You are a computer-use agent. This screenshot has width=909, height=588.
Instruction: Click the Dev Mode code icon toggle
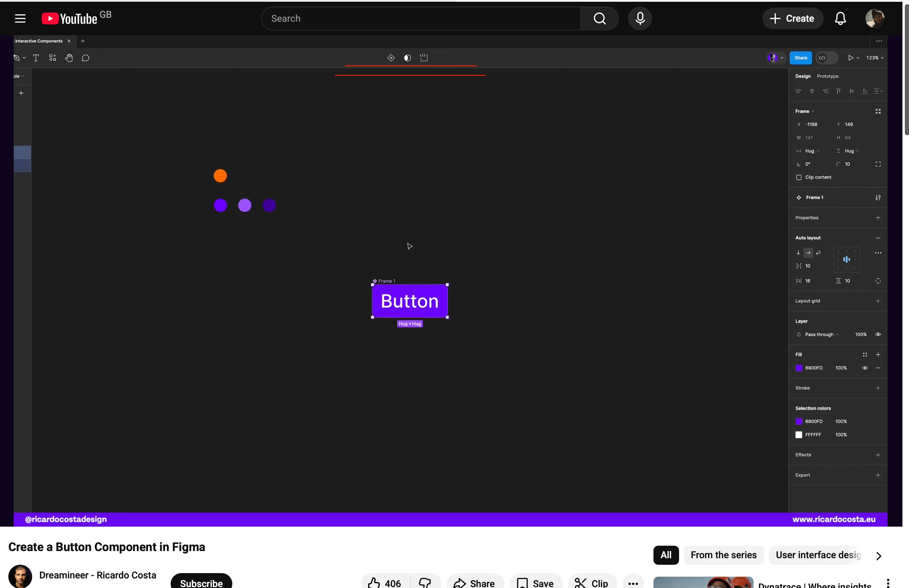pyautogui.click(x=822, y=58)
